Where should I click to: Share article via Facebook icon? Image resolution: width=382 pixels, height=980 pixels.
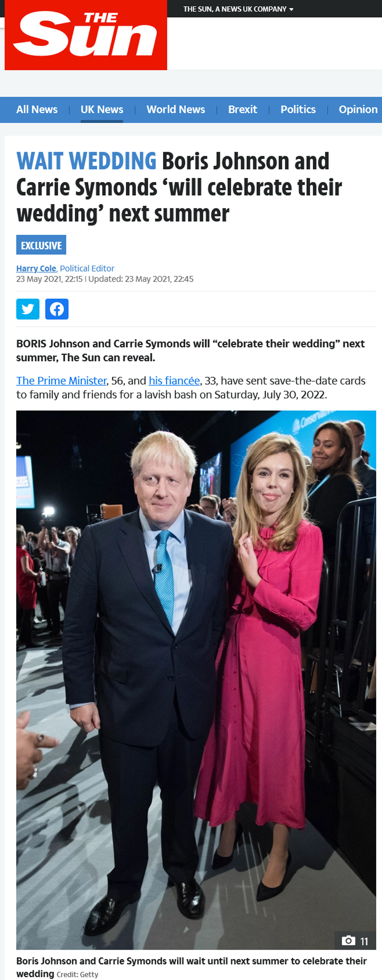[57, 309]
